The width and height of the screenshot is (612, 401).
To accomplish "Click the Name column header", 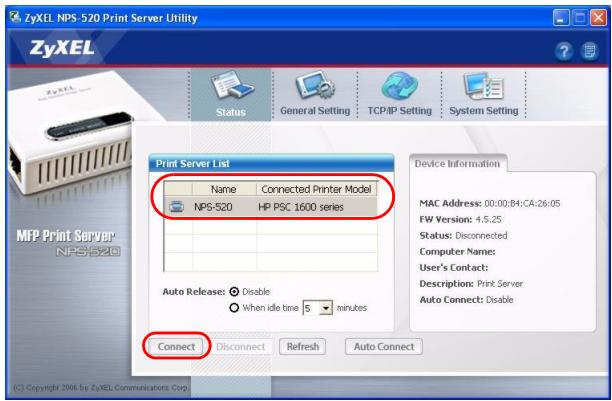I will [x=224, y=189].
